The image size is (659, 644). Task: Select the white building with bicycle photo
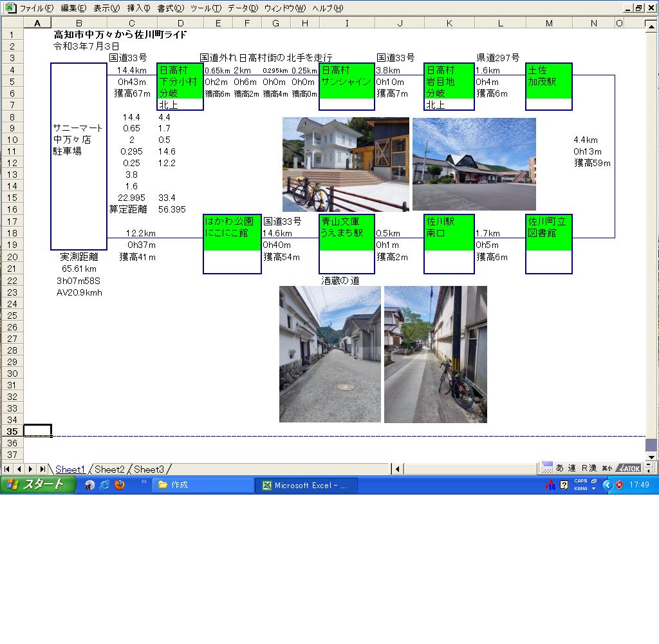coord(346,164)
